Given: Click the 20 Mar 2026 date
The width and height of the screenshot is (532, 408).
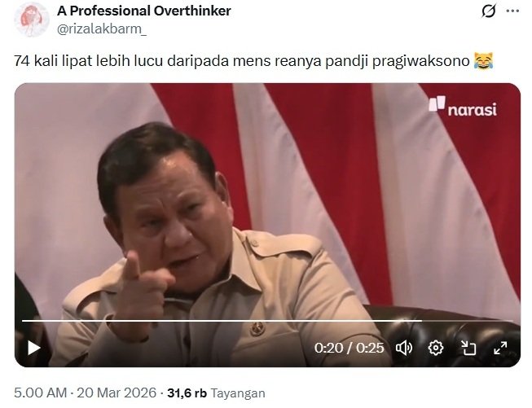Looking at the screenshot, I should click(117, 393).
